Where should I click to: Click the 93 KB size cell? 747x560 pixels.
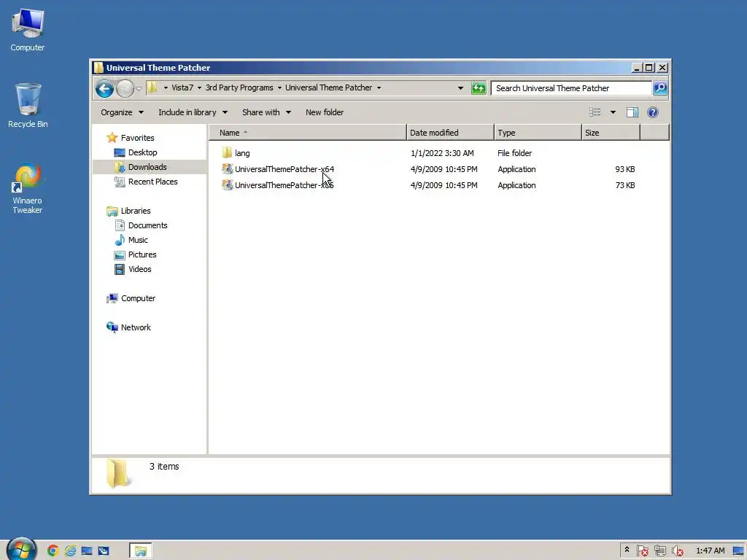pyautogui.click(x=624, y=169)
